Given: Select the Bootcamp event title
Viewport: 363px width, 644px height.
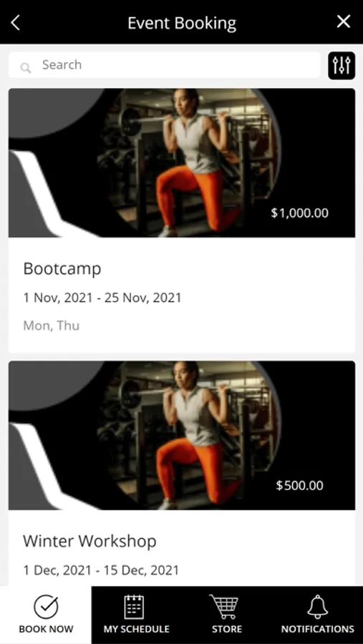Looking at the screenshot, I should [x=62, y=268].
